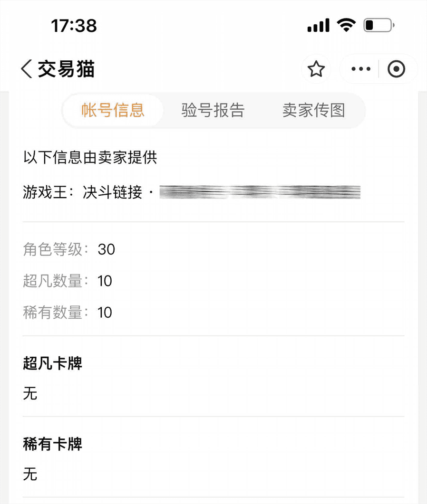Tap the blurred account title text
This screenshot has height=504, width=427.
260,192
